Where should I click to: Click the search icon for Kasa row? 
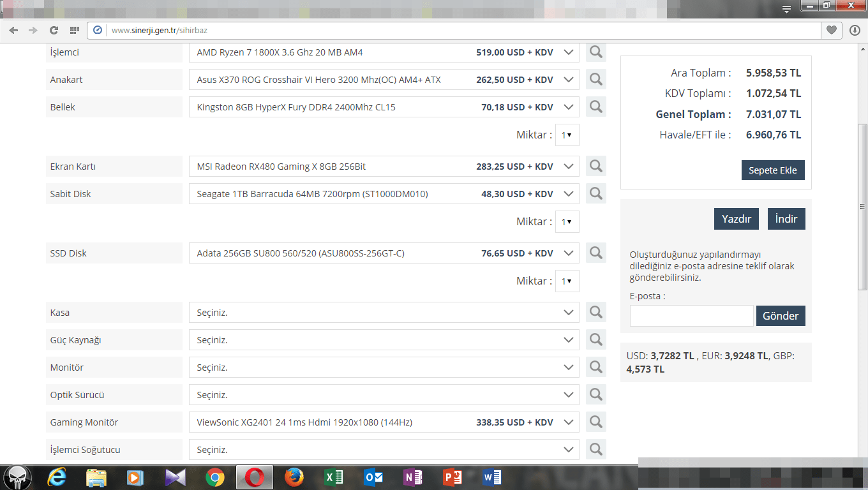point(596,313)
